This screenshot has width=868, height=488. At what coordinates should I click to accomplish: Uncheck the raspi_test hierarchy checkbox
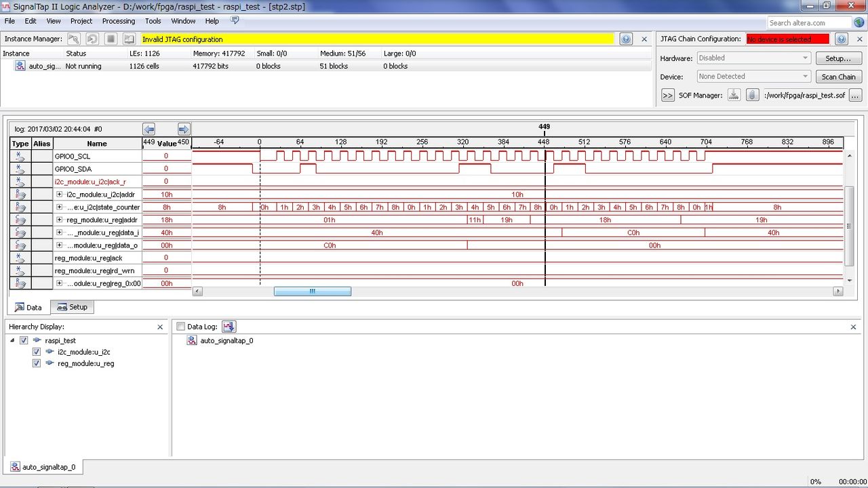(24, 341)
